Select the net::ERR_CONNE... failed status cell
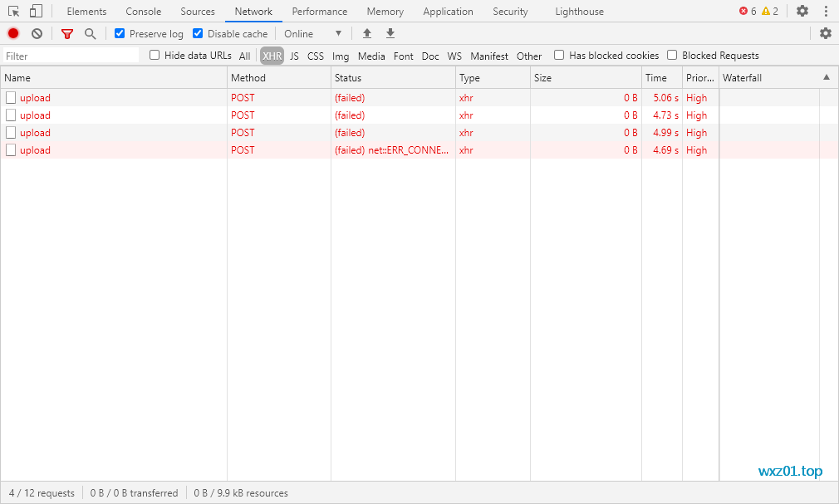 pyautogui.click(x=392, y=149)
